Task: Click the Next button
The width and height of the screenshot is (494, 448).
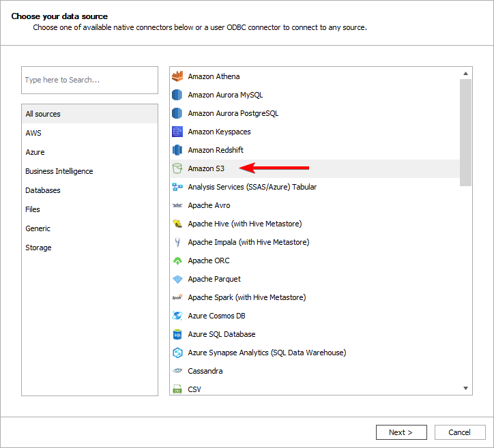Action: click(x=401, y=432)
